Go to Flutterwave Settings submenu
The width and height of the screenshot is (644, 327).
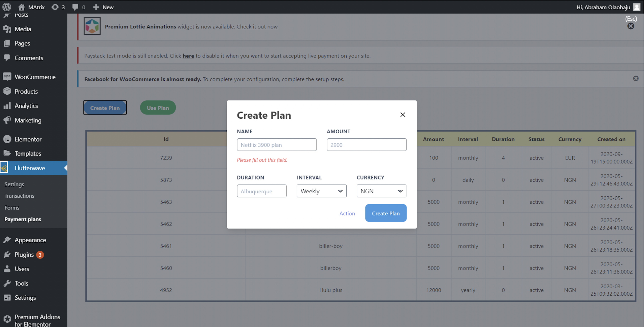[14, 184]
